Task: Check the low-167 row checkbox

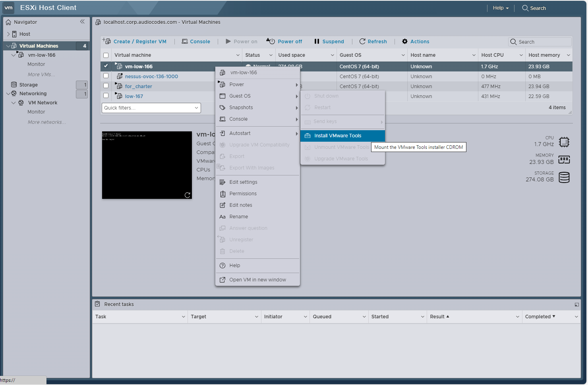Action: (106, 96)
